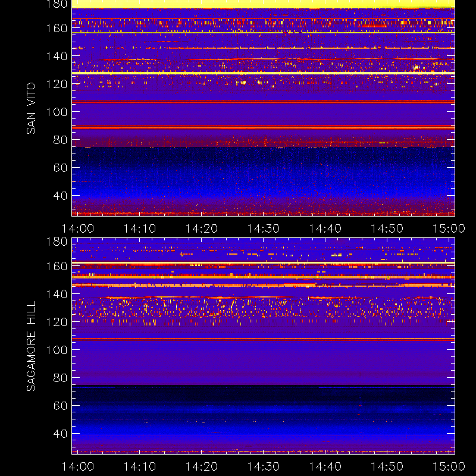476x476 pixels.
Task: Pick the 60 tick label on Sagamore Hill axis
Action: pos(60,406)
